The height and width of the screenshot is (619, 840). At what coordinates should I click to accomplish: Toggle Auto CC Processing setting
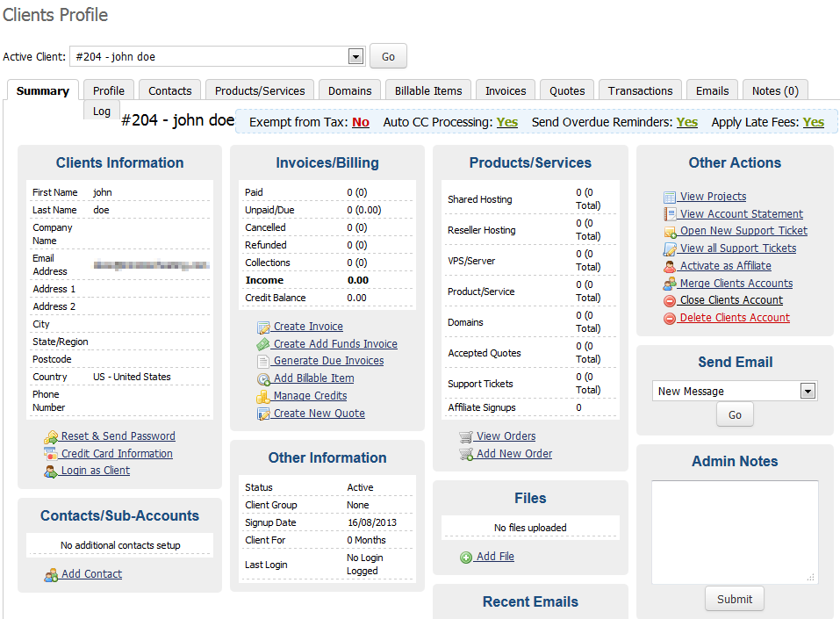pyautogui.click(x=507, y=122)
